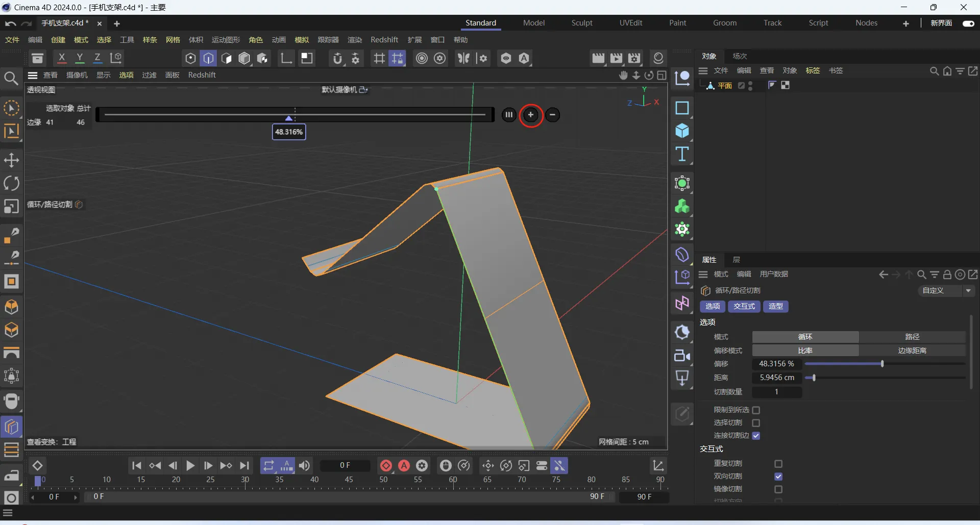The height and width of the screenshot is (525, 980).
Task: Click the record keyframe button
Action: [x=386, y=465]
